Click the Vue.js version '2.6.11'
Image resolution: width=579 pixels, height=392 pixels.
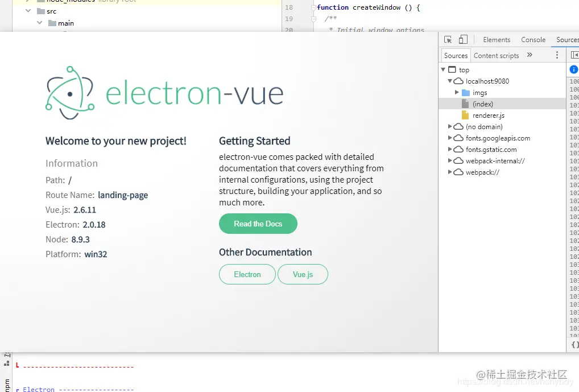point(85,210)
